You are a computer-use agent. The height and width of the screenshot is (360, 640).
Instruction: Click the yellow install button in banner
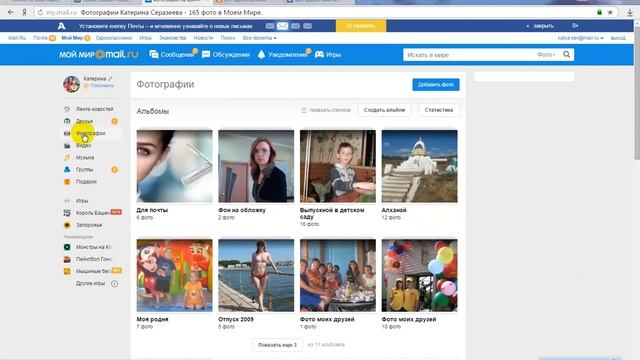pyautogui.click(x=361, y=26)
